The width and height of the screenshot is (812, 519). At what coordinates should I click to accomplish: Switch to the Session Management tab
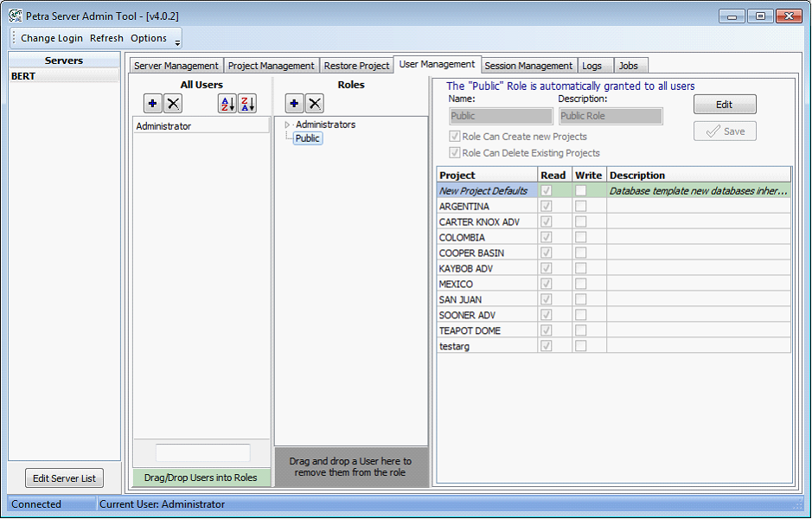(528, 66)
